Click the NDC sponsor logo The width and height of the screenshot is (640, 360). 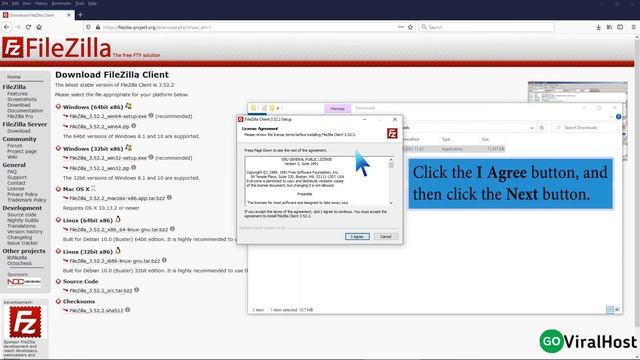(24, 282)
